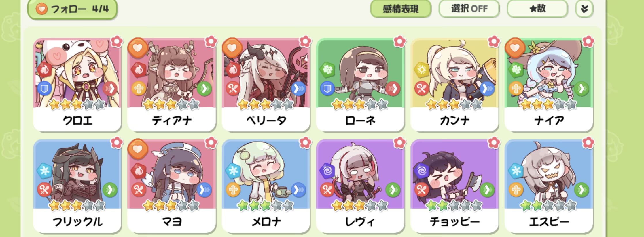Select the レヴィ character name label
The height and width of the screenshot is (237, 644).
click(x=360, y=222)
